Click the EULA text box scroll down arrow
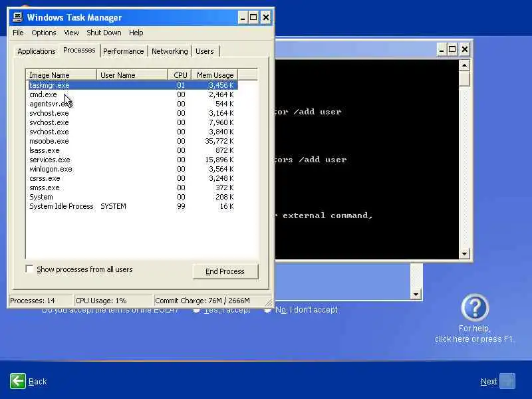The width and height of the screenshot is (532, 399). tap(416, 295)
